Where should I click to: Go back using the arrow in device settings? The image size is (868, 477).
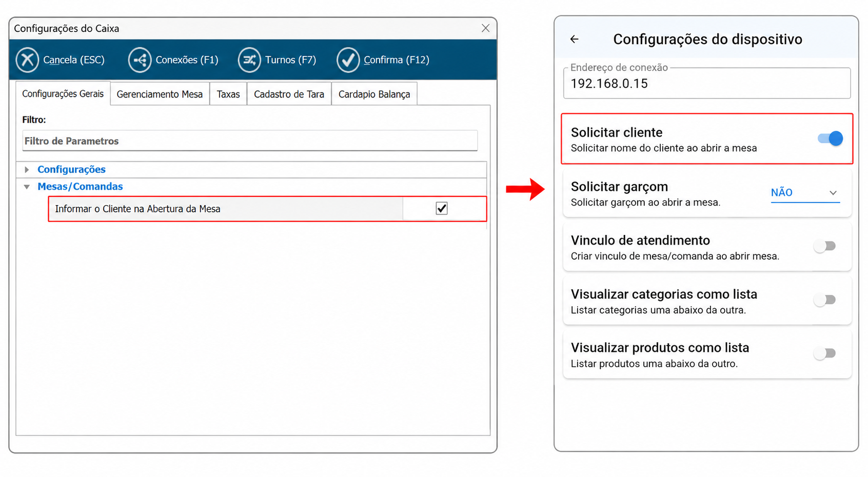(574, 39)
